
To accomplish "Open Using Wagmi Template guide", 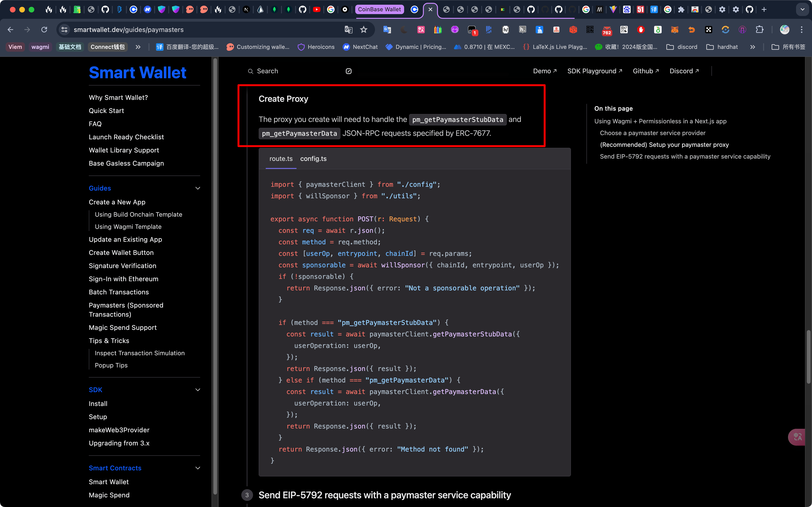I will [x=128, y=227].
